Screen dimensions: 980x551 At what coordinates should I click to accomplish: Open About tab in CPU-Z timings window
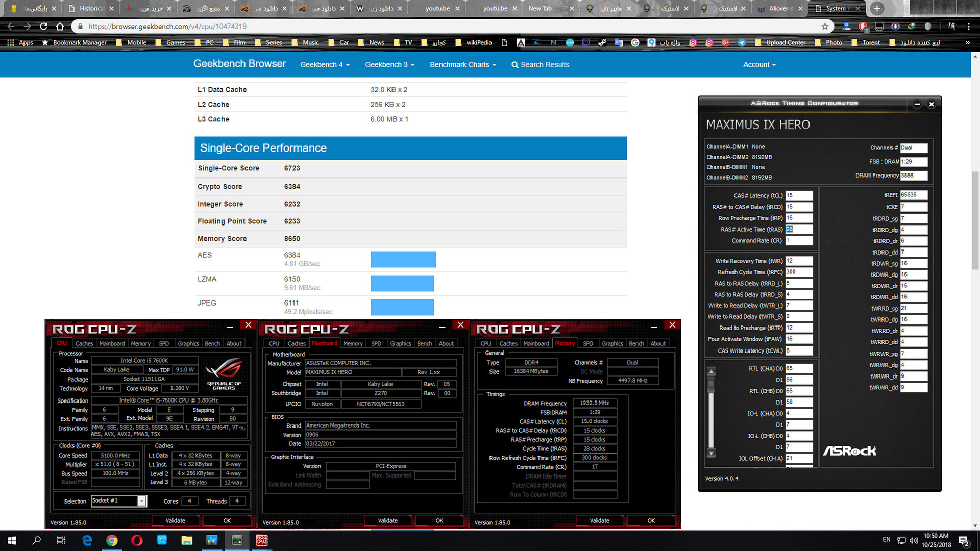pyautogui.click(x=658, y=343)
